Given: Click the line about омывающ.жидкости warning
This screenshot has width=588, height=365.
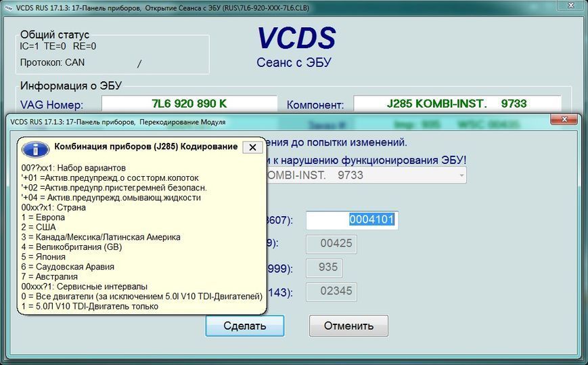Looking at the screenshot, I should pyautogui.click(x=111, y=197).
